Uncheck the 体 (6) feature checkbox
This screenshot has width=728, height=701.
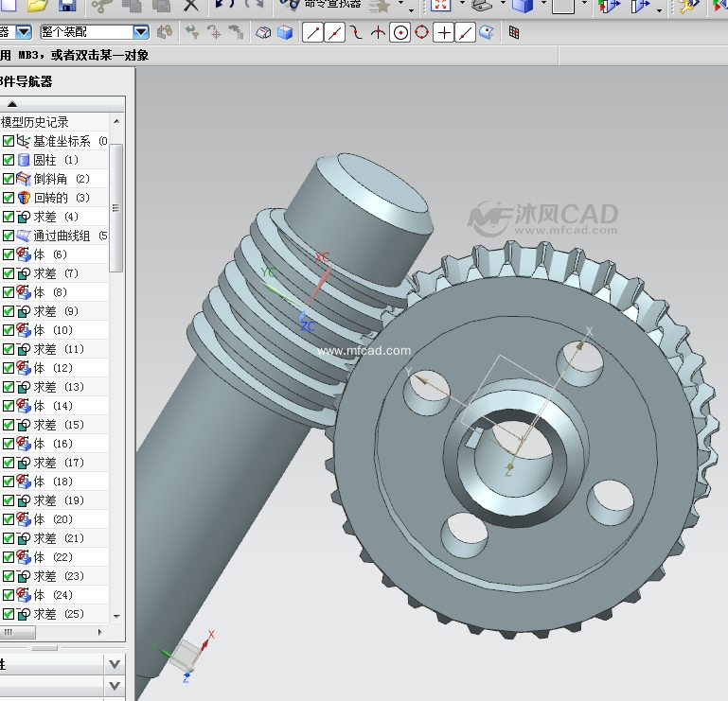(x=8, y=254)
